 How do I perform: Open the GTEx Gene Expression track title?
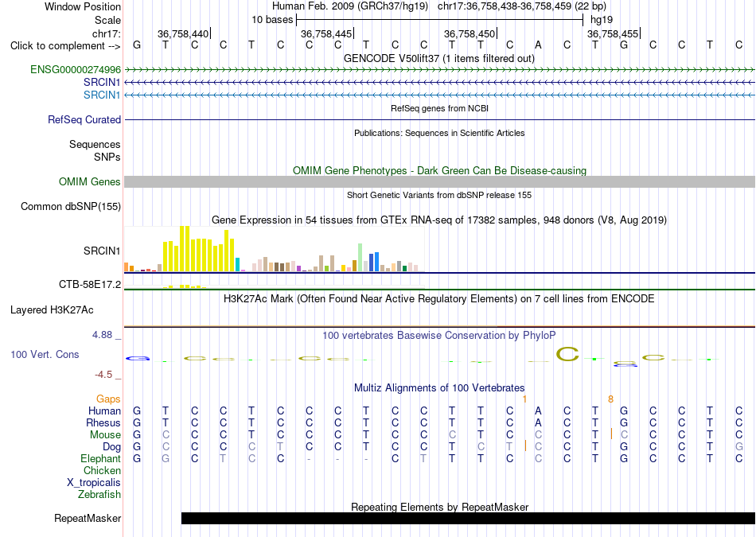pyautogui.click(x=439, y=220)
